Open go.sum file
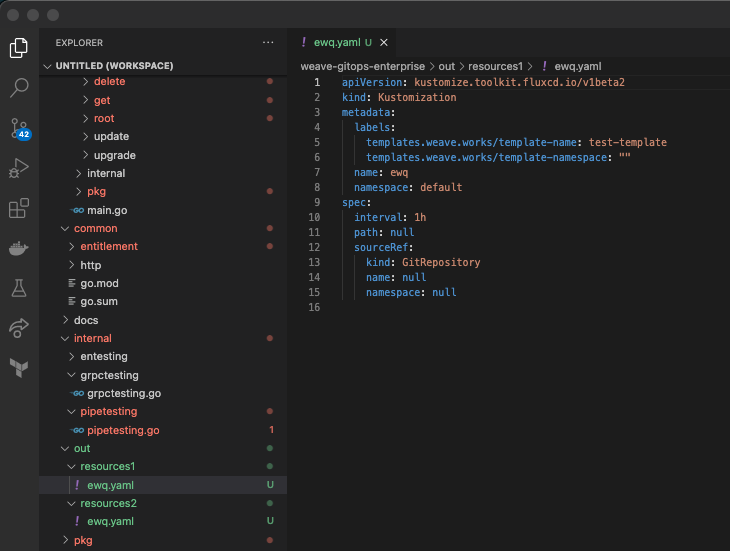This screenshot has width=730, height=551. pos(163,301)
